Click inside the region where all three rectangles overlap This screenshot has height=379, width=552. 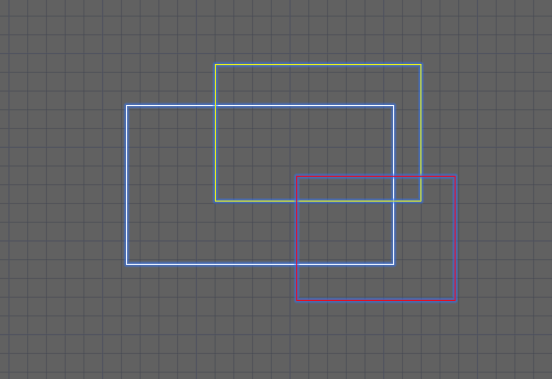345,189
